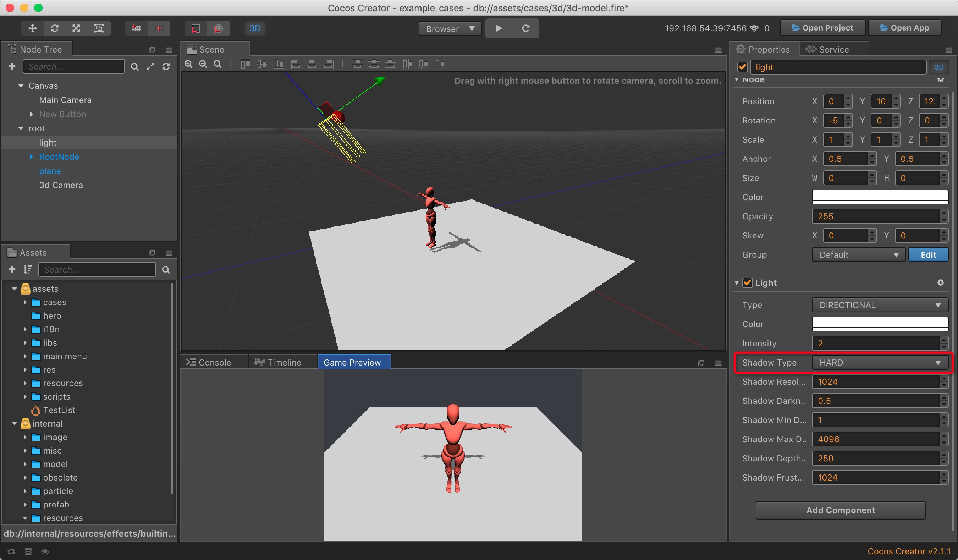Switch to the Timeline tab
Image resolution: width=958 pixels, height=560 pixels.
[278, 362]
